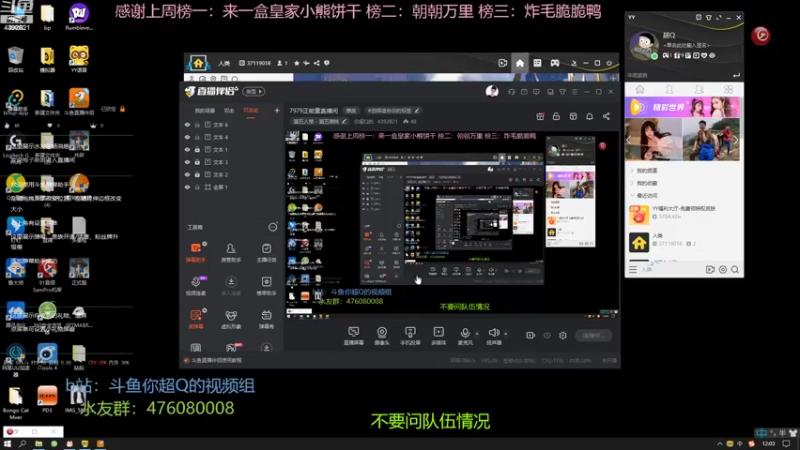The height and width of the screenshot is (450, 800).
Task: Hide the 文本 1 layer eye
Action: (187, 149)
